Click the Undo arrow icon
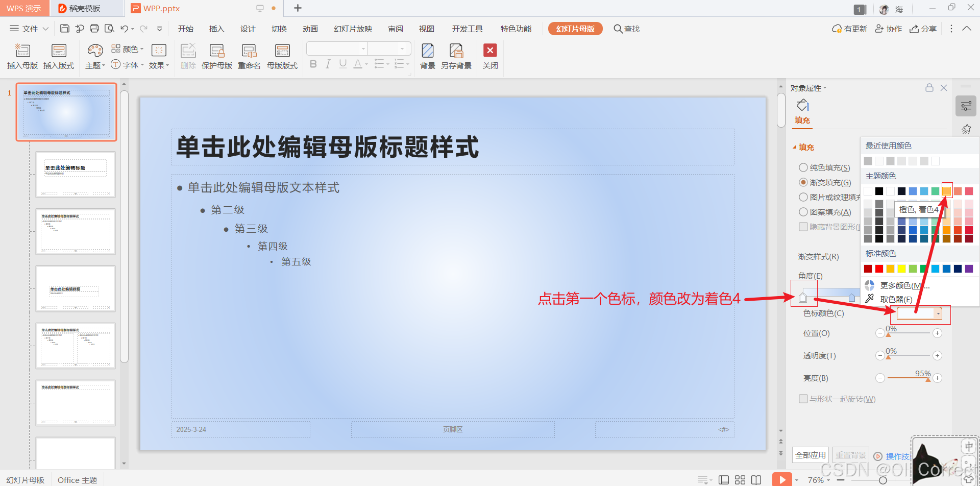Screen dimensions: 980x486 tap(124, 29)
